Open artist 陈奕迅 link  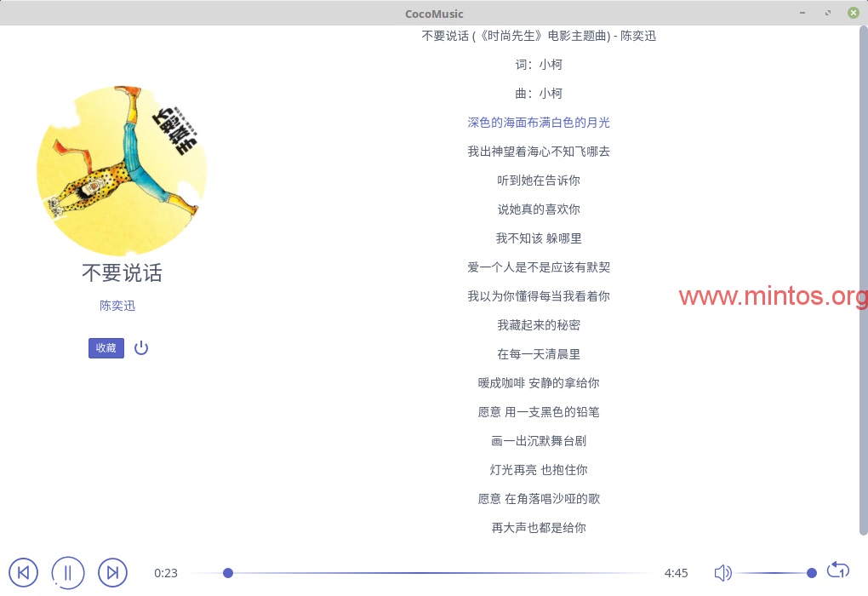(117, 306)
